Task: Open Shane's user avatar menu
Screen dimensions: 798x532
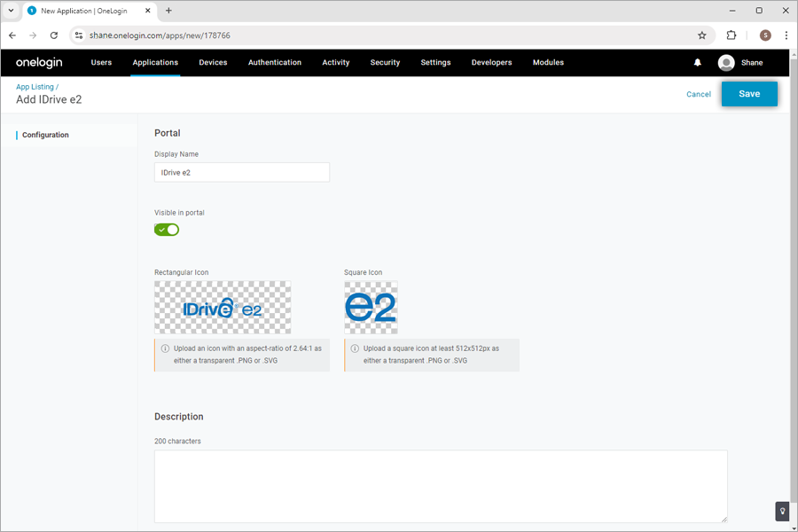Action: [x=725, y=63]
